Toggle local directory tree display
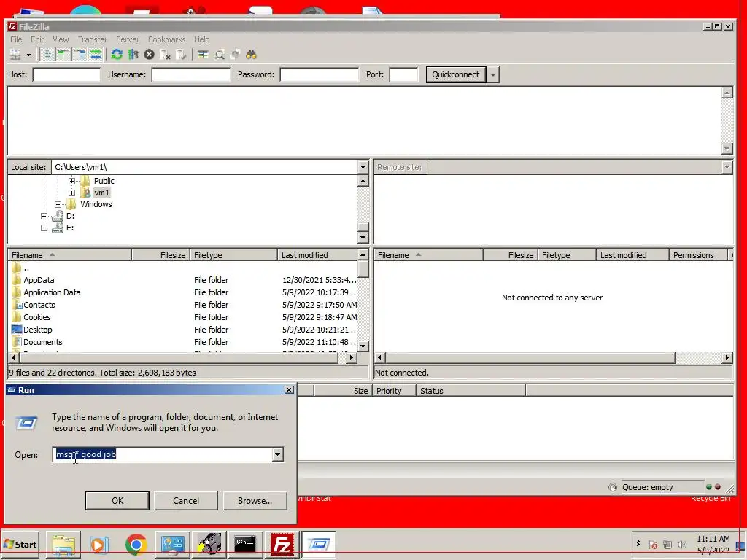This screenshot has width=747, height=560. pyautogui.click(x=63, y=55)
